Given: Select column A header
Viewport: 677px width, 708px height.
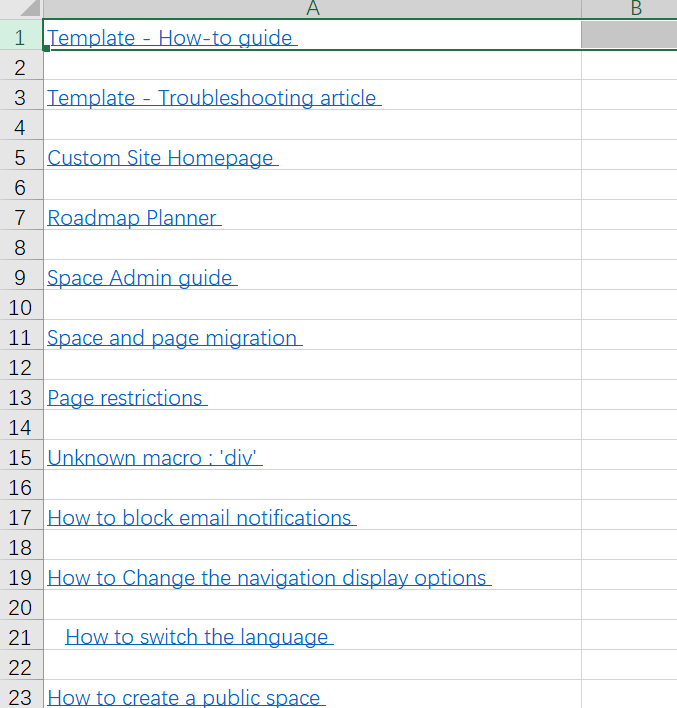Looking at the screenshot, I should 312,9.
